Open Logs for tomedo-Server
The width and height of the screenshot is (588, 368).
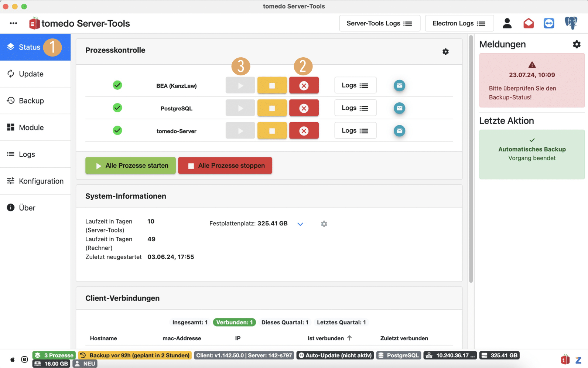coord(355,130)
